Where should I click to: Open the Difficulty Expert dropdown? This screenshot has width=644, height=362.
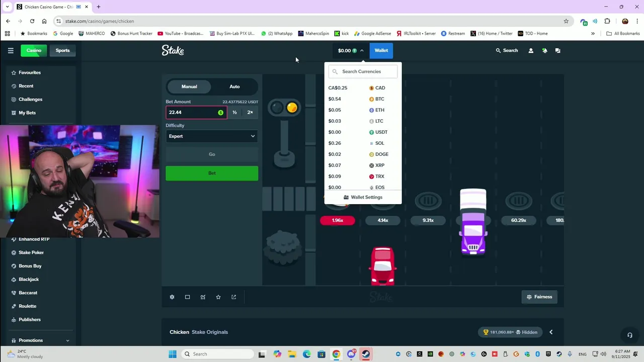point(212,136)
